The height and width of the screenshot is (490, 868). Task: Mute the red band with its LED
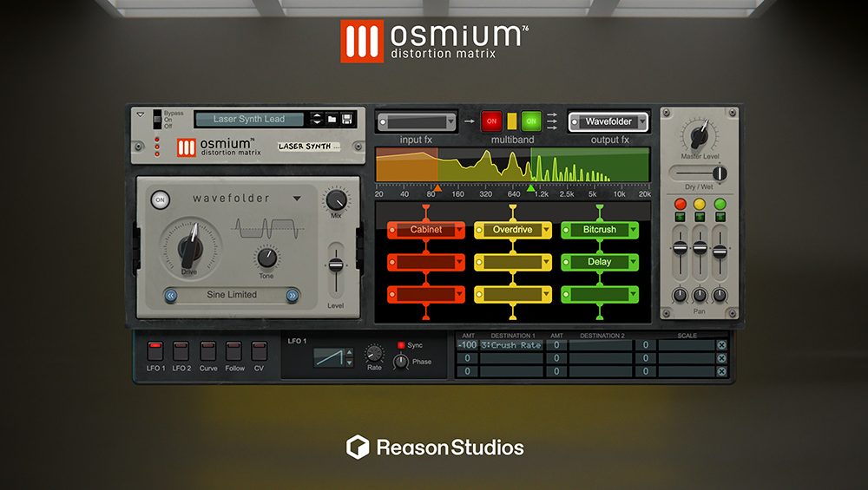[681, 204]
